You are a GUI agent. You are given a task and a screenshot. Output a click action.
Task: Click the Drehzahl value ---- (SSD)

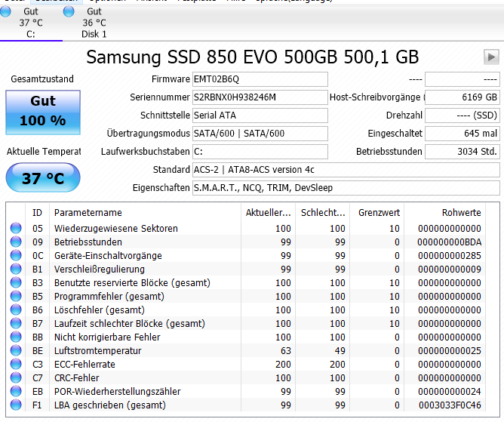463,116
